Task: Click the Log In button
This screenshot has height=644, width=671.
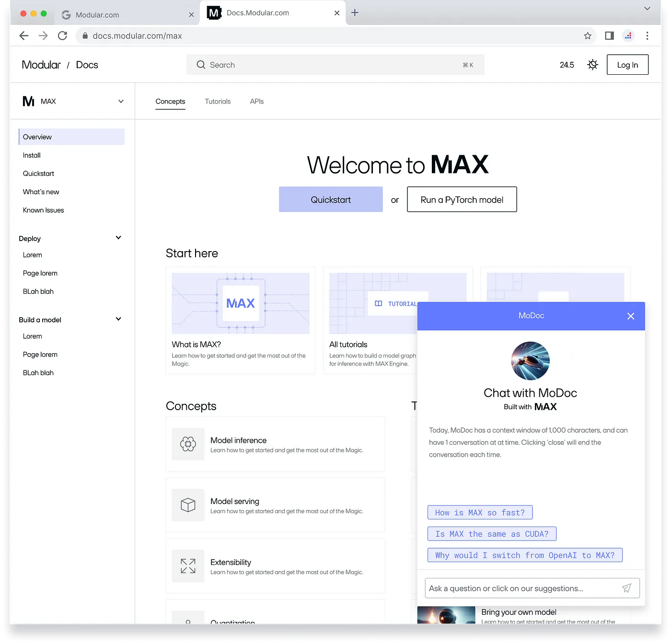Action: click(627, 65)
